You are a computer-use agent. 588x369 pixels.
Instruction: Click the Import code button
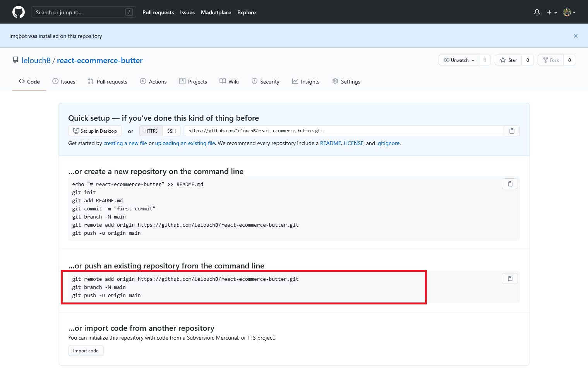click(86, 351)
